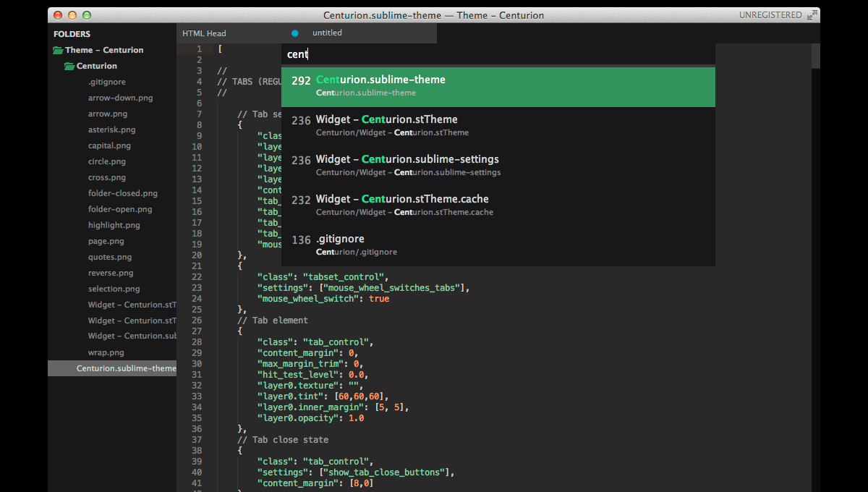Open folder-open.png in the sidebar
868x492 pixels.
point(120,209)
